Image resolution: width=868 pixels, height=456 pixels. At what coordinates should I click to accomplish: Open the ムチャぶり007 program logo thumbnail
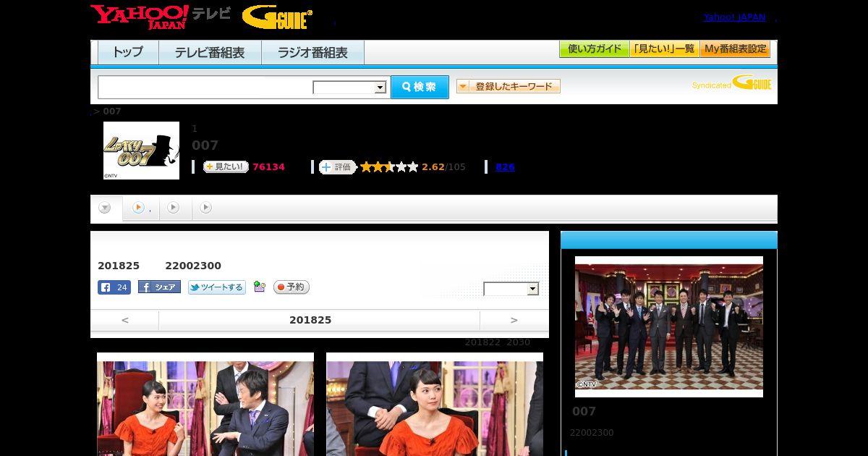141,151
